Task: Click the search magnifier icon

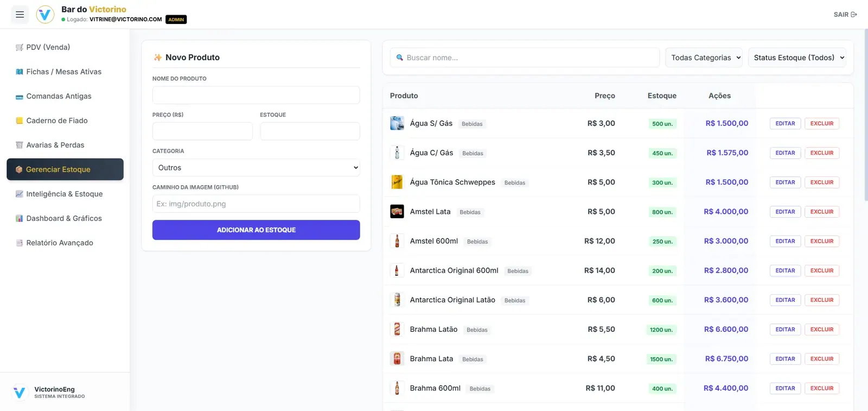Action: pos(400,58)
